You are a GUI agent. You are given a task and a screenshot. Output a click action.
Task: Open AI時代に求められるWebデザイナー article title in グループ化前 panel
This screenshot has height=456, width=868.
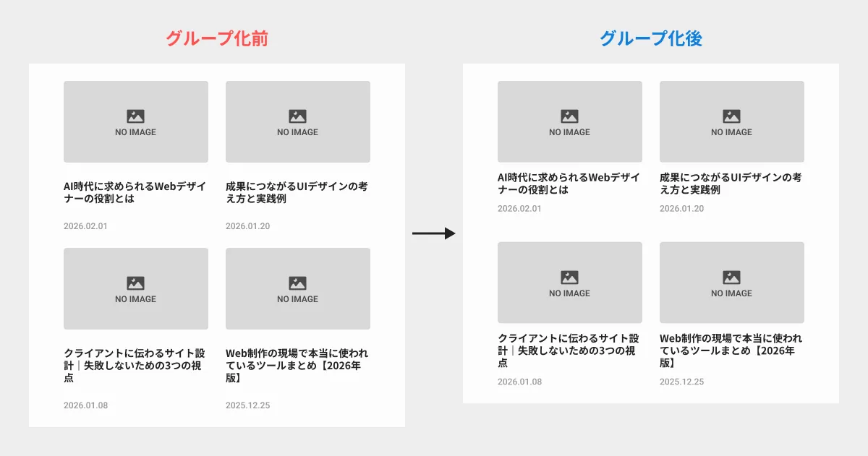pos(135,192)
